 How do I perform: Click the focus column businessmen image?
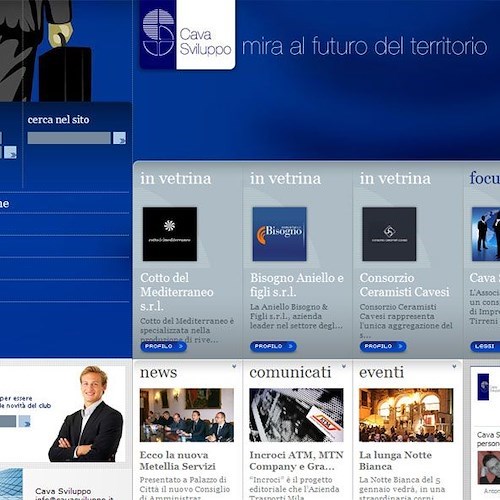pos(486,234)
